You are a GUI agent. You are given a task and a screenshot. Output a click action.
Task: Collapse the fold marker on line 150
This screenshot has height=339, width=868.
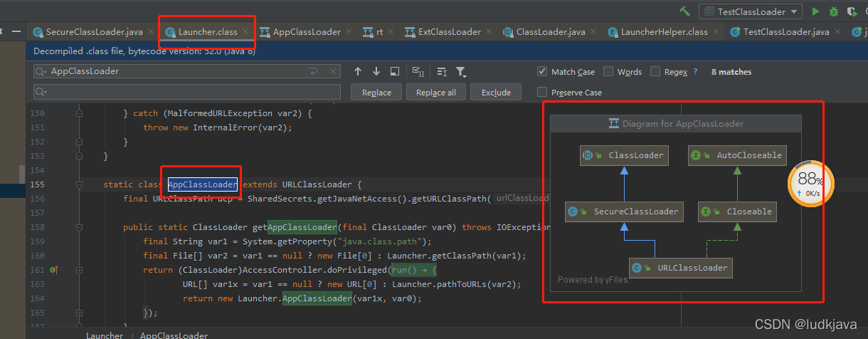(80, 113)
